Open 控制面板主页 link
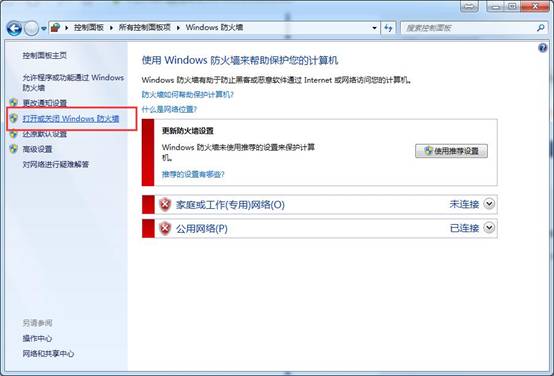Screen dimensions: 554x376 pyautogui.click(x=45, y=55)
